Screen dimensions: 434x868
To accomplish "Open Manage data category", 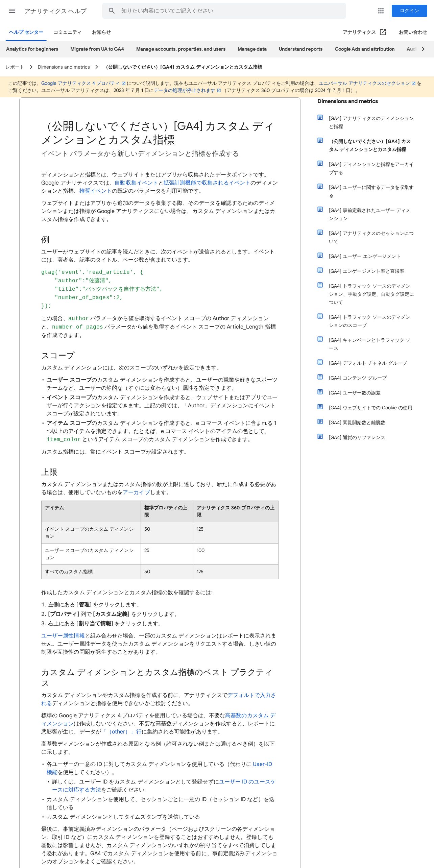I will coord(252,49).
